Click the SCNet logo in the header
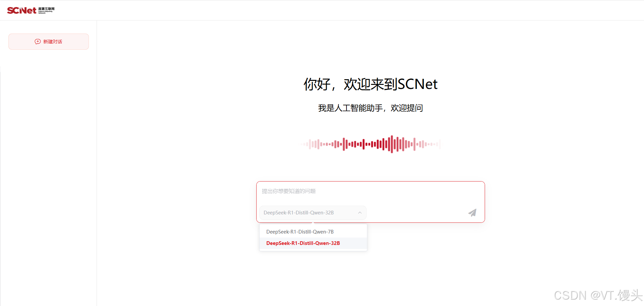This screenshot has height=306, width=644. (x=31, y=10)
